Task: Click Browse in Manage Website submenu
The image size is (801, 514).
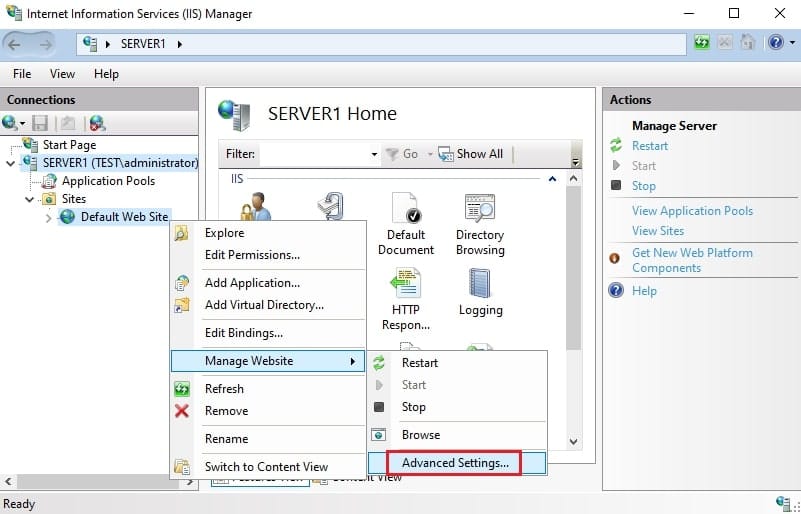Action: click(x=457, y=435)
